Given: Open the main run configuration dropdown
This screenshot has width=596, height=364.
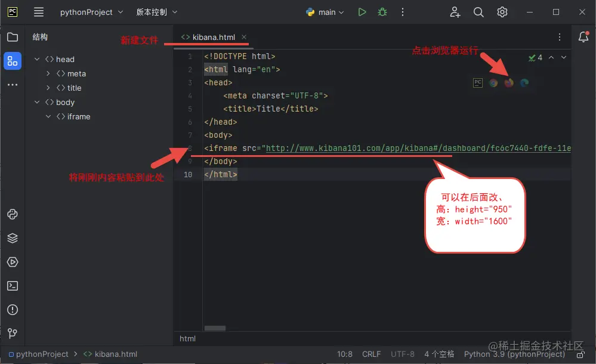Looking at the screenshot, I should pyautogui.click(x=325, y=12).
